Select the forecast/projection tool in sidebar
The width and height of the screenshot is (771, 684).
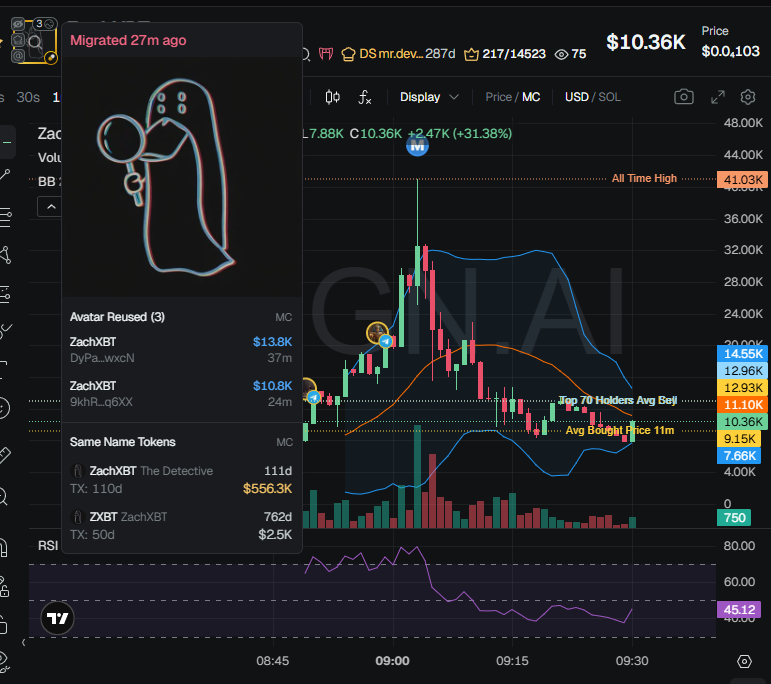[x=5, y=294]
